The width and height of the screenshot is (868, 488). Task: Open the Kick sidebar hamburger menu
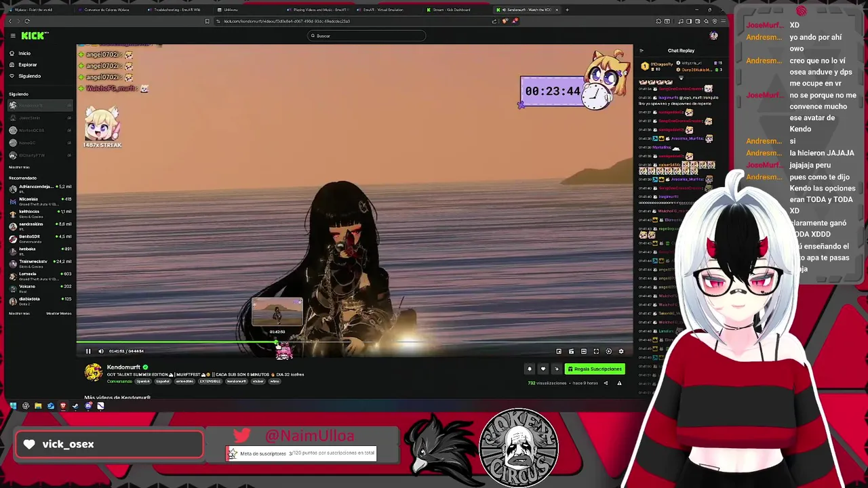pos(12,36)
